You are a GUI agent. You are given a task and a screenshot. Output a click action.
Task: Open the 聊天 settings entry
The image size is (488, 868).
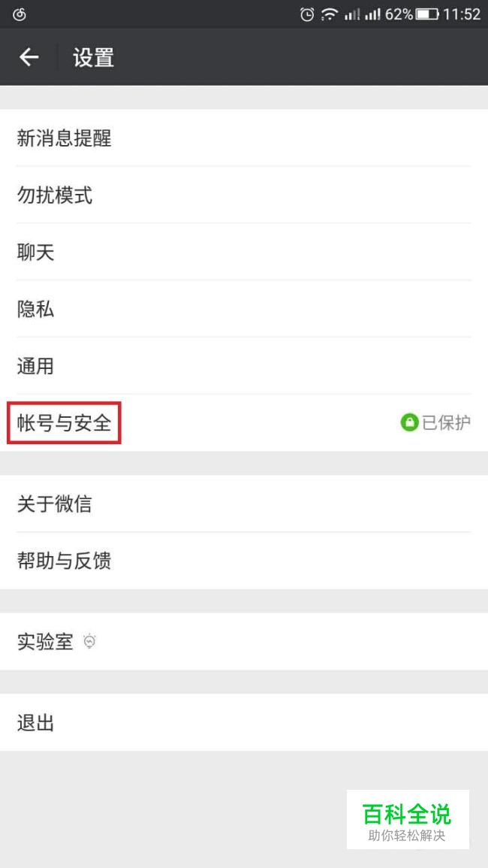tap(244, 253)
